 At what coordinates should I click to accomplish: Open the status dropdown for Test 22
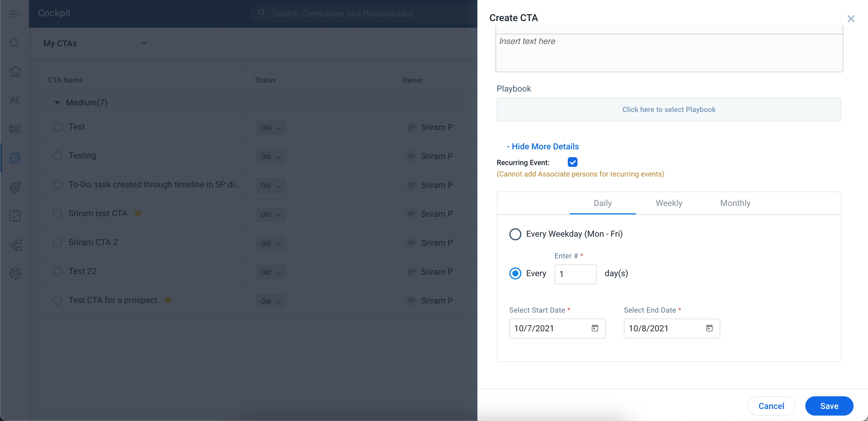pos(270,272)
